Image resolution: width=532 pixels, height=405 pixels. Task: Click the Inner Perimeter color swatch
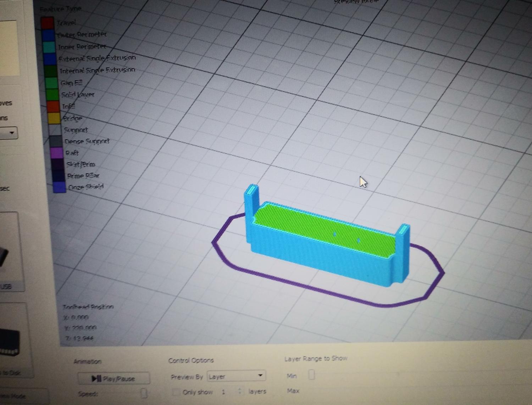(49, 47)
